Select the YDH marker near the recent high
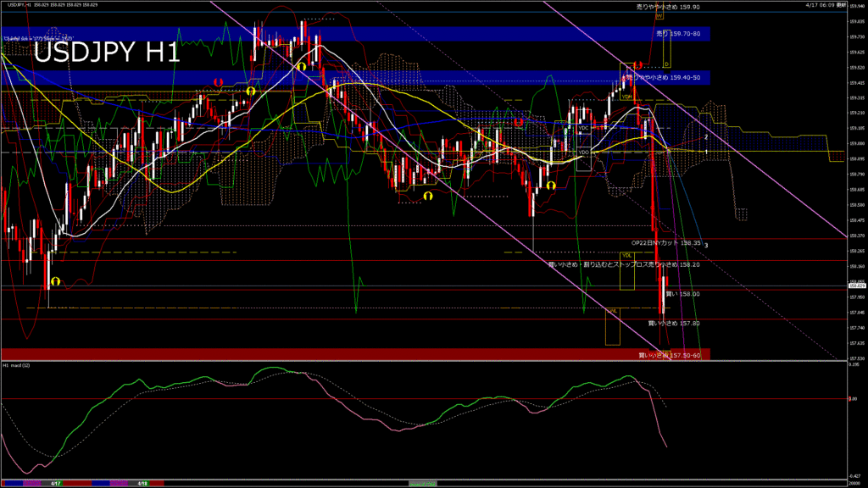Image resolution: width=868 pixels, height=488 pixels. pyautogui.click(x=627, y=97)
